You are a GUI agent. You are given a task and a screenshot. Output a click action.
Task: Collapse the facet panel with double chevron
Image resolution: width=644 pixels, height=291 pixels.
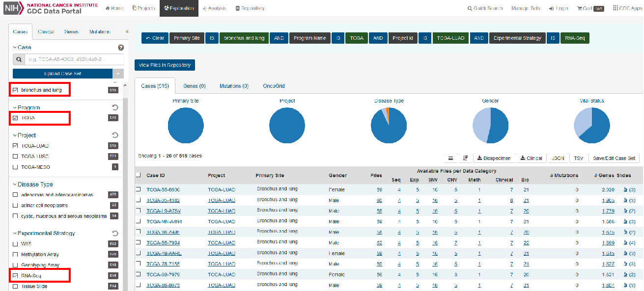(x=127, y=32)
